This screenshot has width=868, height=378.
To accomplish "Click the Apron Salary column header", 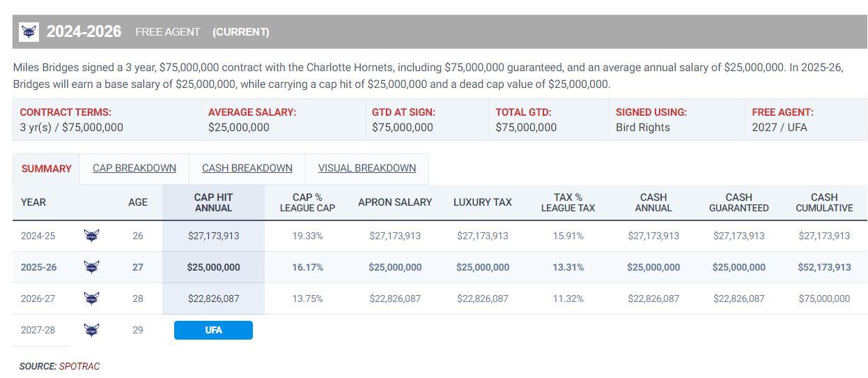I will (395, 202).
